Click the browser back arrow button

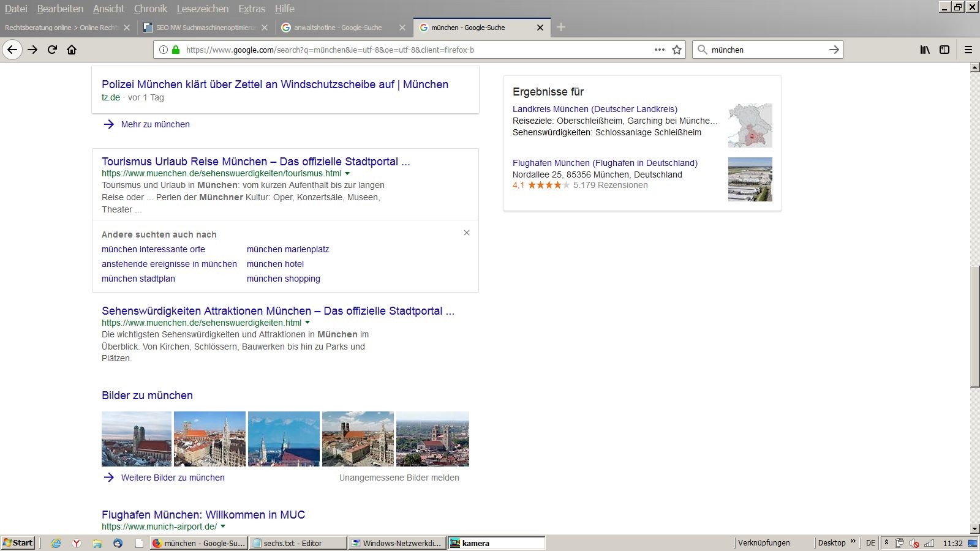(12, 50)
